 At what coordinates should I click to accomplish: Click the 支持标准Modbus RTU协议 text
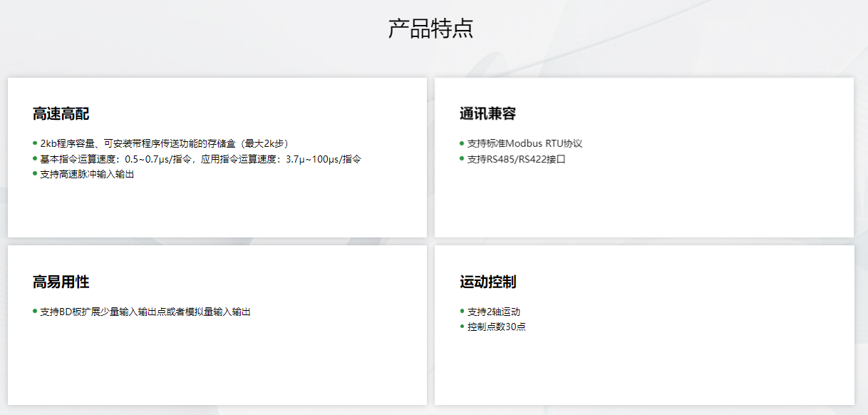point(525,143)
